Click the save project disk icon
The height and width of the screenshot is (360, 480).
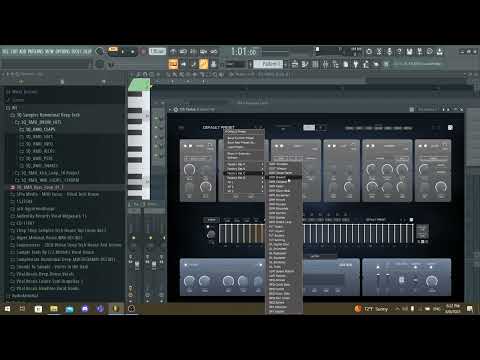(x=409, y=52)
